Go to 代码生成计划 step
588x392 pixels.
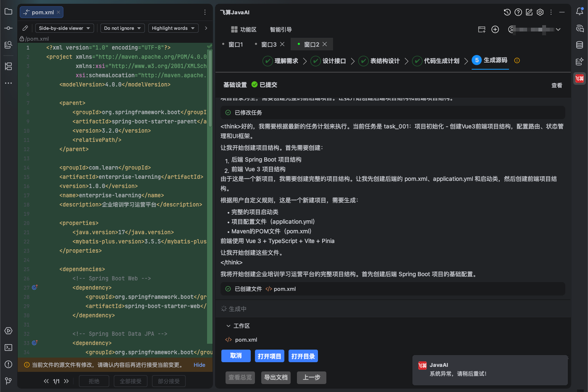pyautogui.click(x=435, y=61)
